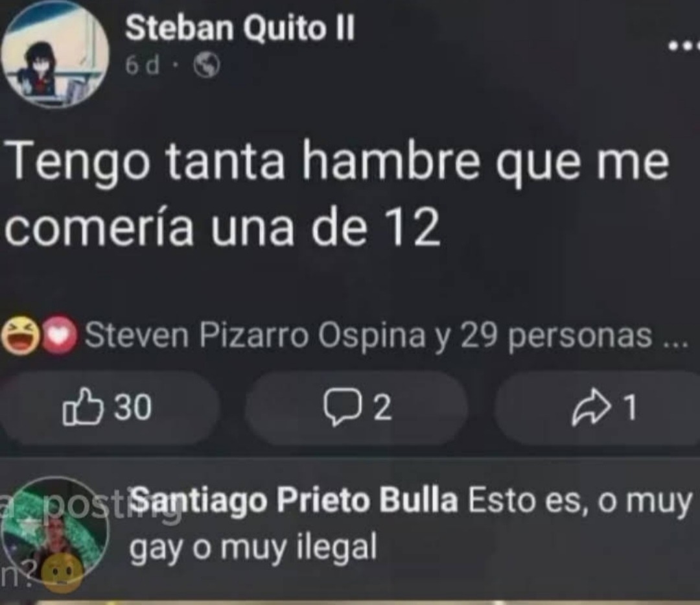The image size is (700, 605).
Task: Open Steban Quito II profile picture
Action: pos(54,54)
